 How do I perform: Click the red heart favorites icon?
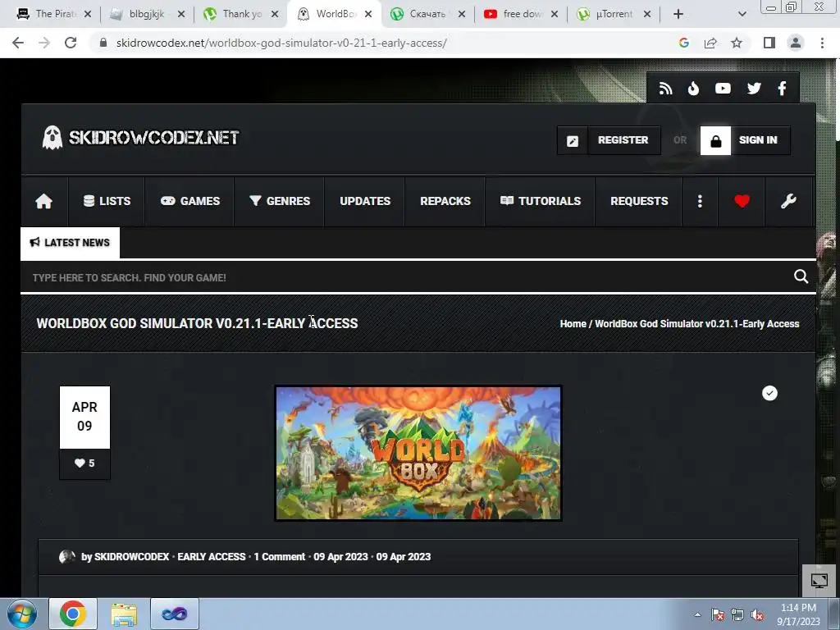click(x=742, y=202)
